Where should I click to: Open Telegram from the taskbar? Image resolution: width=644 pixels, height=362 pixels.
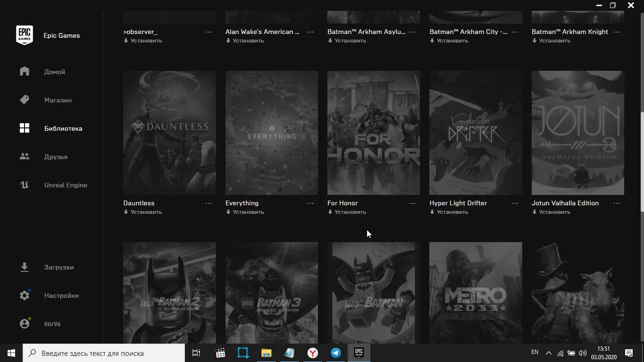(x=336, y=353)
